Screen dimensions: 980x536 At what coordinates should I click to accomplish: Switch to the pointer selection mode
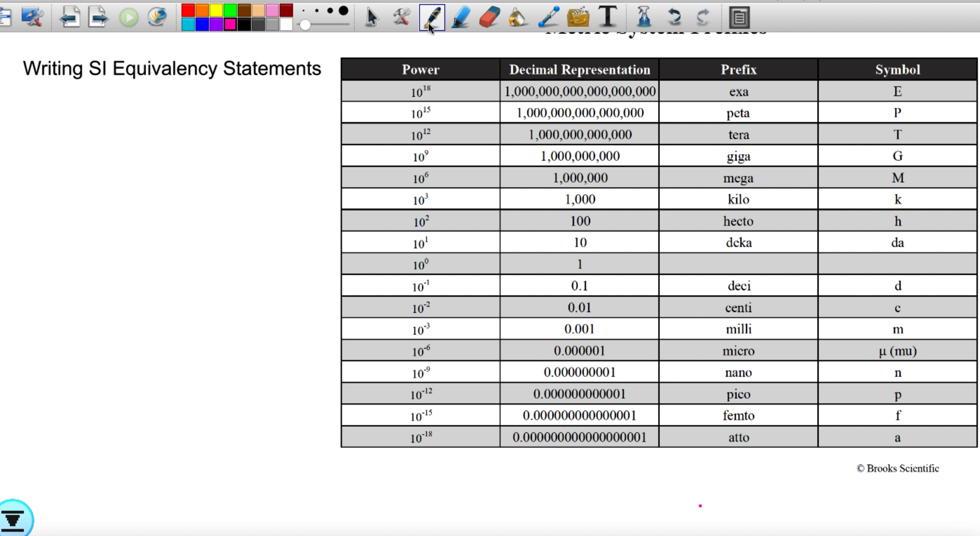coord(371,17)
